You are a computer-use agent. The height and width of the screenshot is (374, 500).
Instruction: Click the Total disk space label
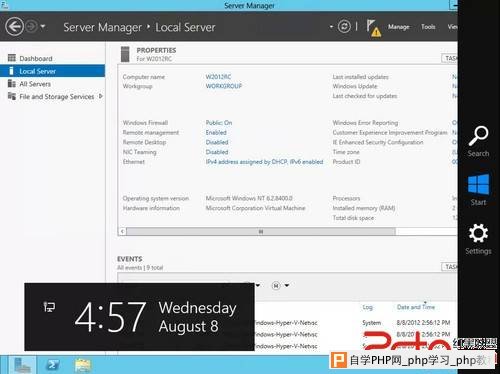(353, 218)
